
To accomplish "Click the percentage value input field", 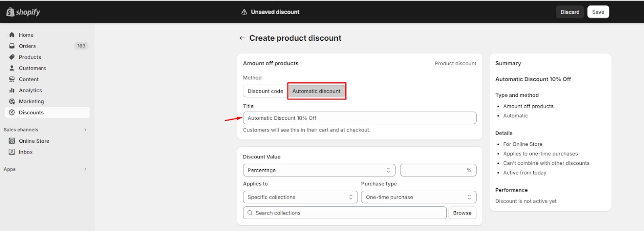I will pyautogui.click(x=438, y=170).
